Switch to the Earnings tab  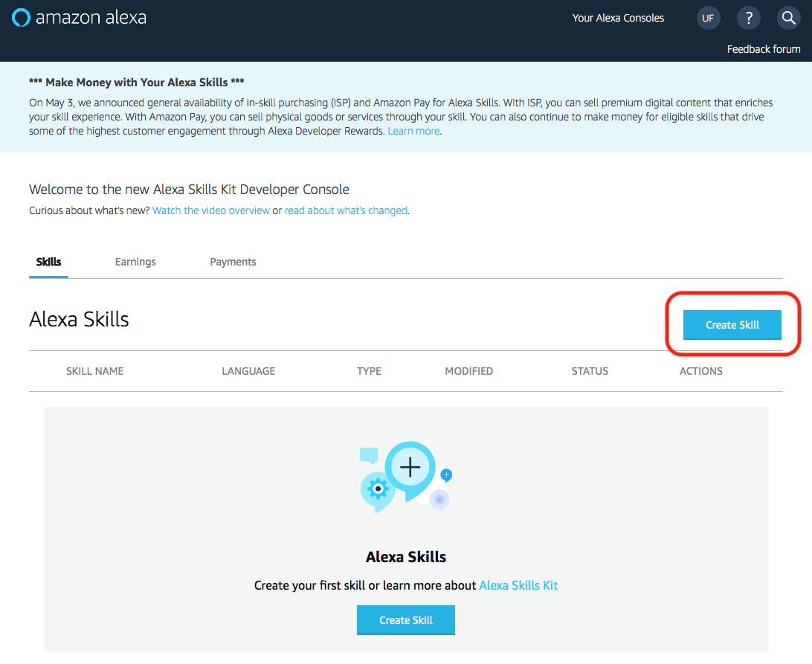(x=135, y=262)
